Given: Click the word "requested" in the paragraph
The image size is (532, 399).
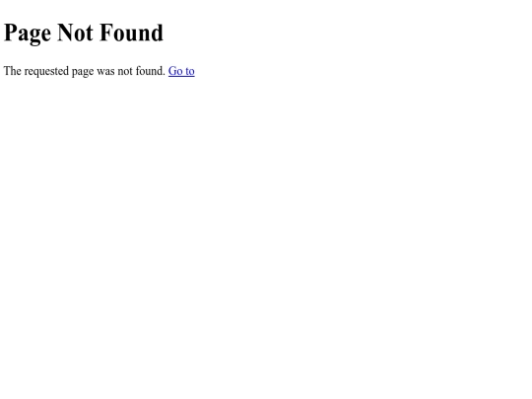Looking at the screenshot, I should click(x=47, y=72).
